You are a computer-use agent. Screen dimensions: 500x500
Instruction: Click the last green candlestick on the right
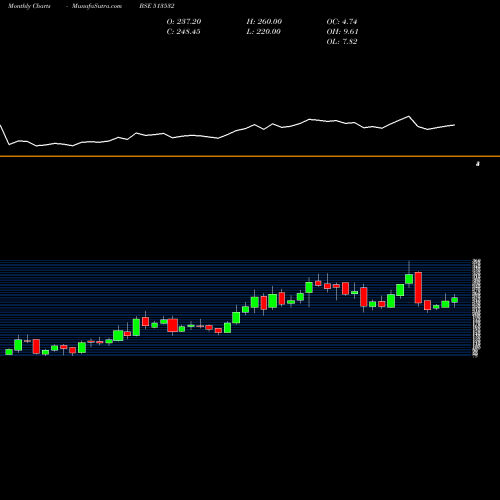pyautogui.click(x=454, y=300)
